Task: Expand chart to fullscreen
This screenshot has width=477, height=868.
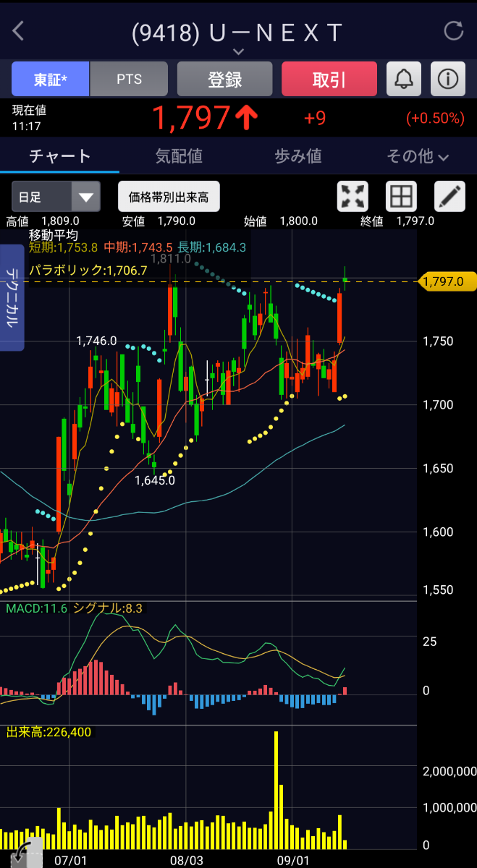Action: point(353,196)
